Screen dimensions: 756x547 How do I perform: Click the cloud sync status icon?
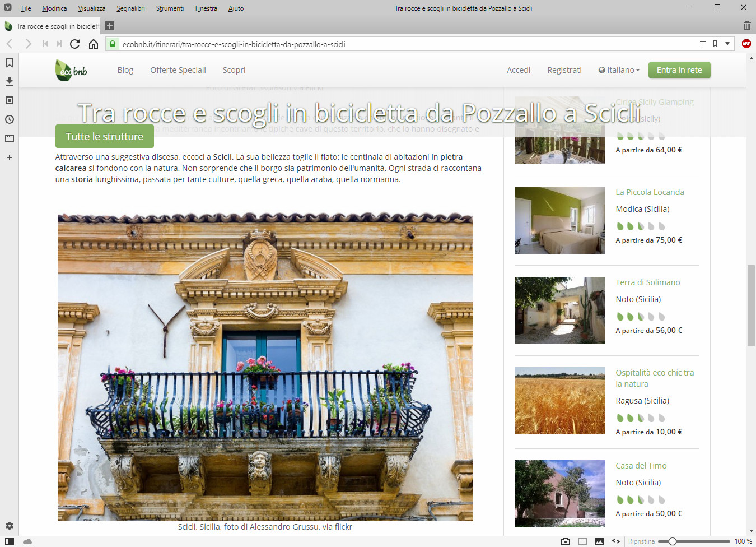click(x=27, y=541)
